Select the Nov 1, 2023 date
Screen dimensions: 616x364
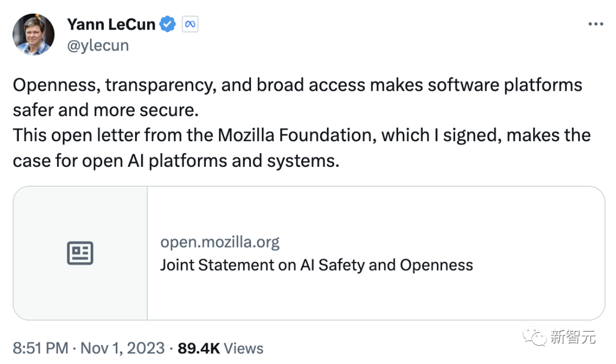point(123,348)
